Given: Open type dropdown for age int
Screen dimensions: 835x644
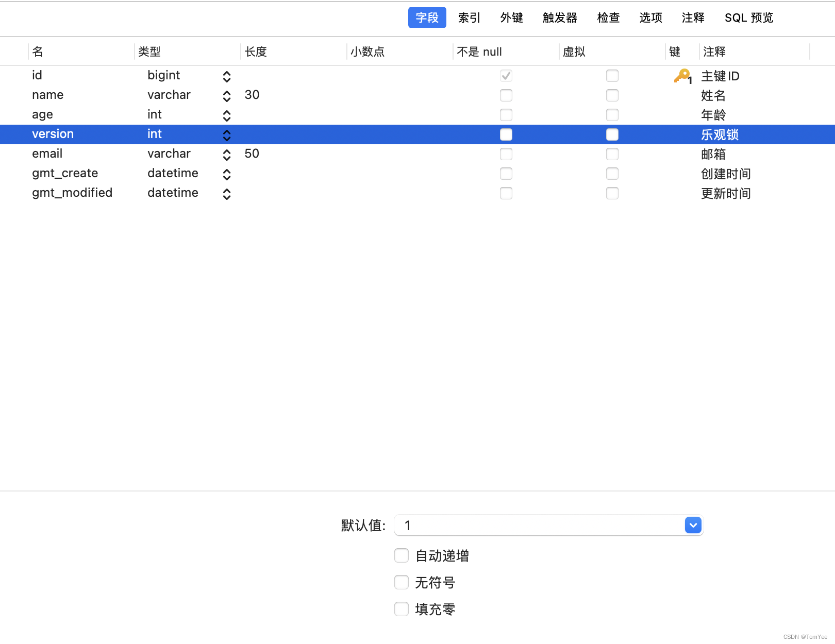Looking at the screenshot, I should (x=227, y=116).
